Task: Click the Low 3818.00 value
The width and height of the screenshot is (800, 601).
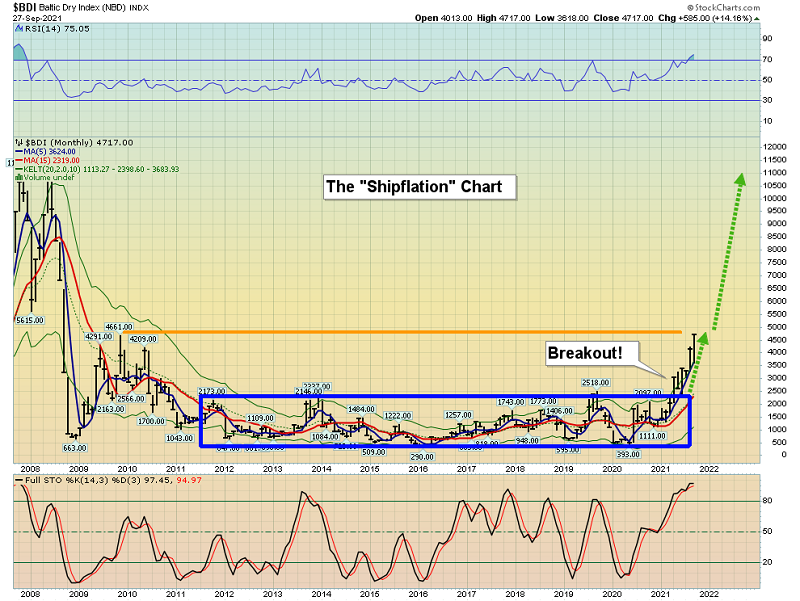Action: pyautogui.click(x=562, y=18)
